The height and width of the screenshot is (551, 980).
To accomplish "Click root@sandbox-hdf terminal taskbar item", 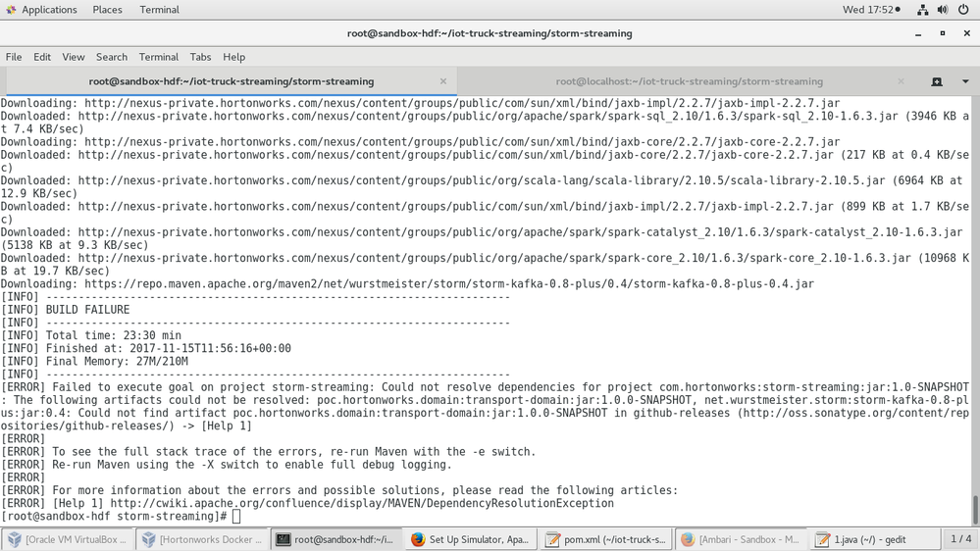I will click(336, 539).
